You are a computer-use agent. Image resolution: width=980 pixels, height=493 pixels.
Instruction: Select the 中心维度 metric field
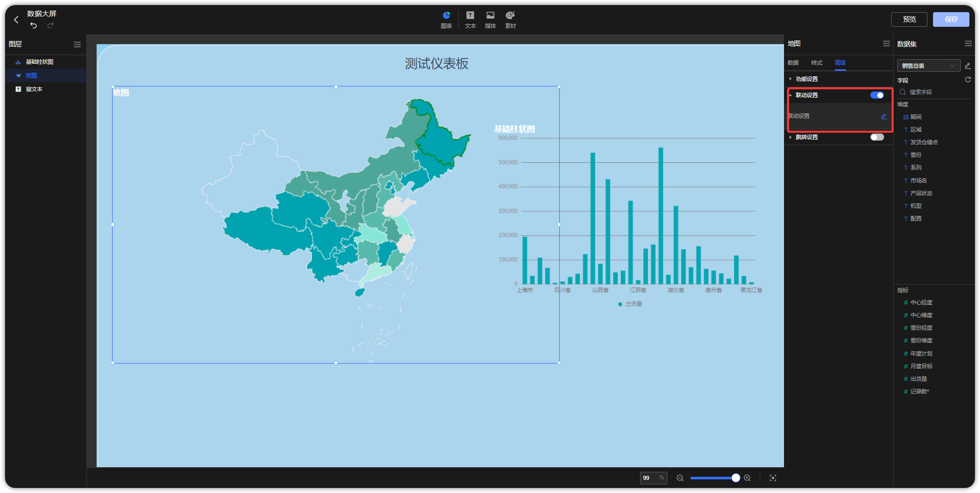(921, 316)
